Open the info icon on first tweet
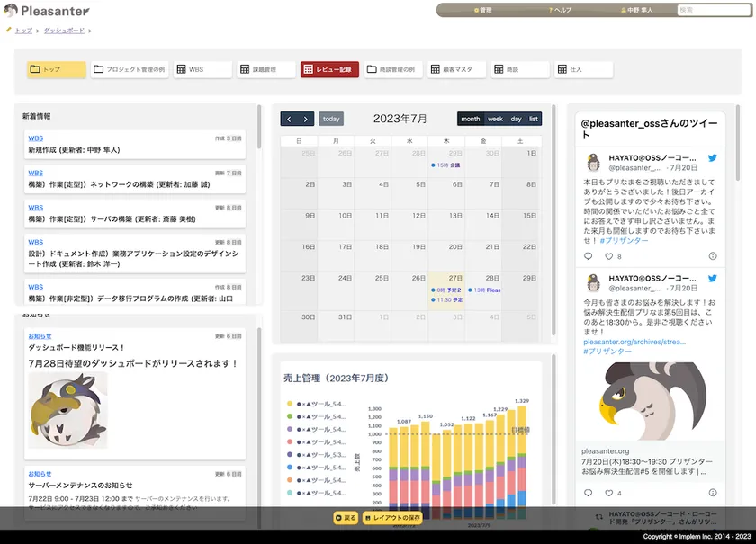The width and height of the screenshot is (756, 544). point(713,256)
